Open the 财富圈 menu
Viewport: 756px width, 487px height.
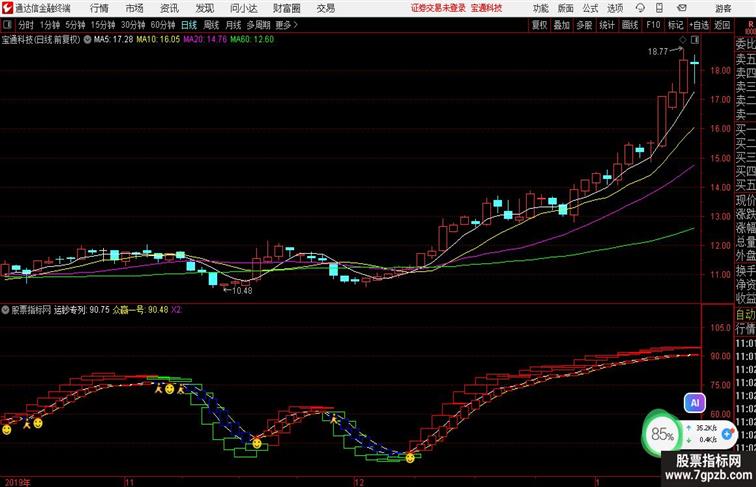[286, 8]
